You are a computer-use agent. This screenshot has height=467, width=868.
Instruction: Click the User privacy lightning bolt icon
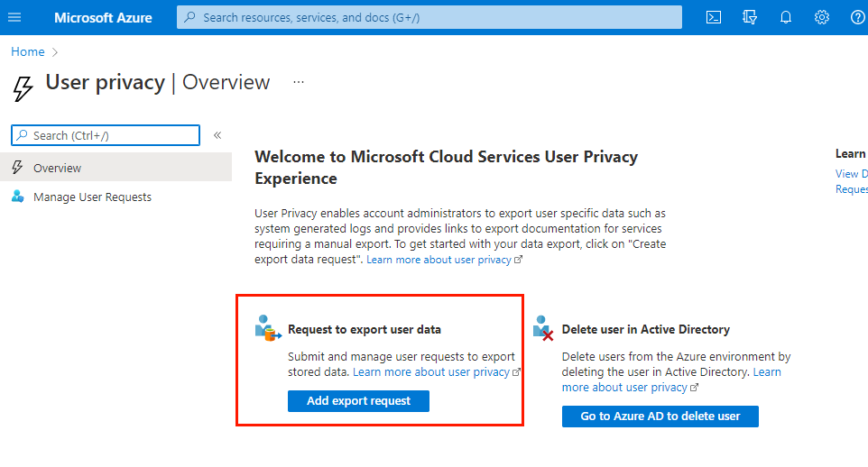tap(23, 88)
